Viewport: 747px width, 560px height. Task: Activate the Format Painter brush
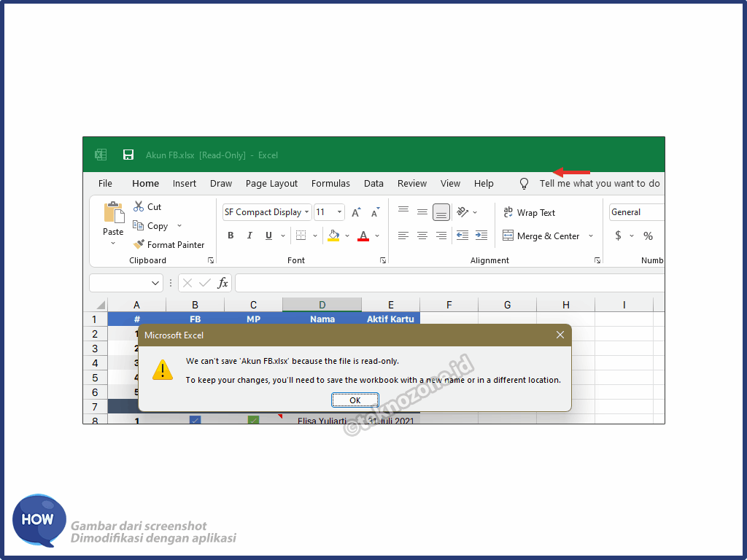coord(139,244)
